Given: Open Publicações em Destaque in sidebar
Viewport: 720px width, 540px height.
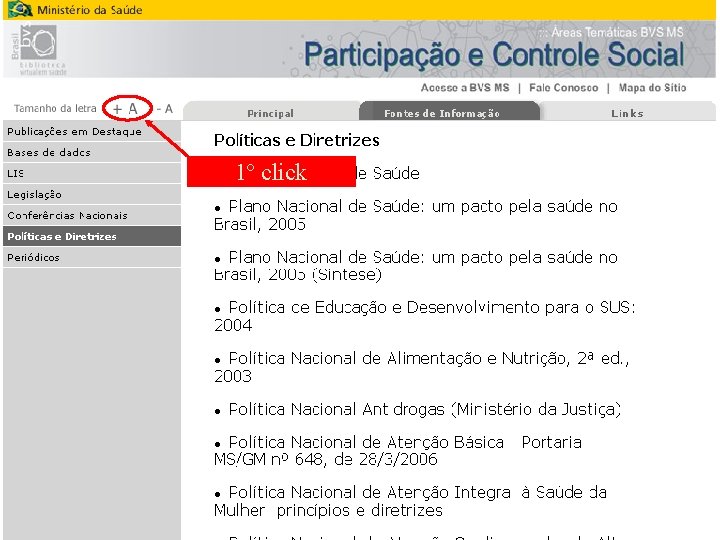Looking at the screenshot, I should [92, 131].
